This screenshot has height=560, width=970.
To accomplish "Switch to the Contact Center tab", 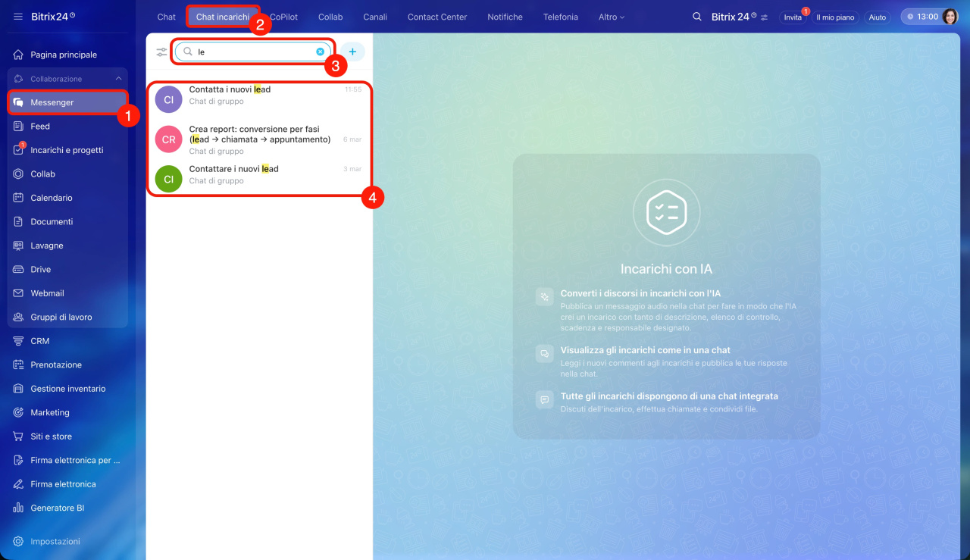I will pos(437,17).
